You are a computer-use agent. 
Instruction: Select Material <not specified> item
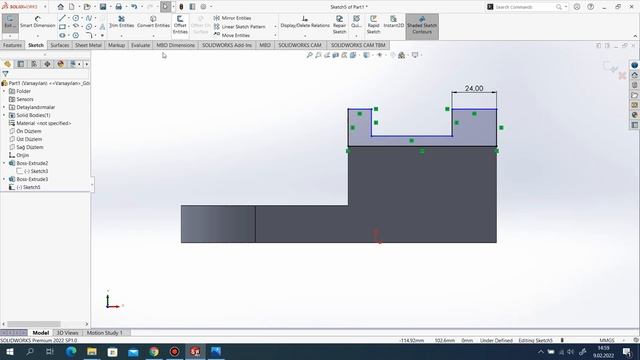pos(40,123)
